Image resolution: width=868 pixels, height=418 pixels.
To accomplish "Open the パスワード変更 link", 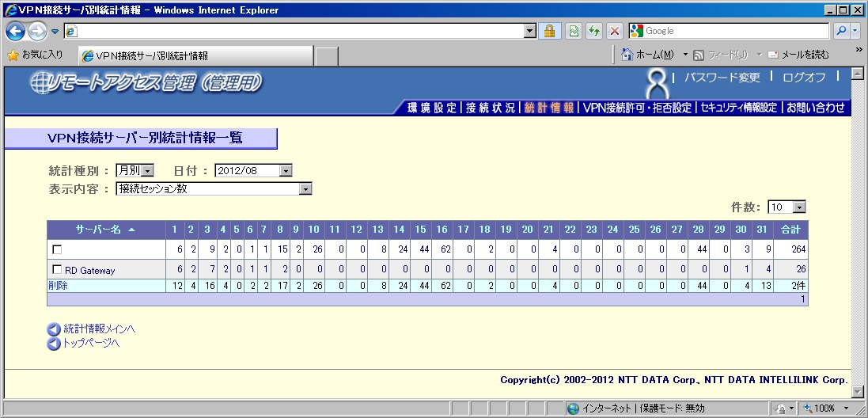I will tap(722, 78).
